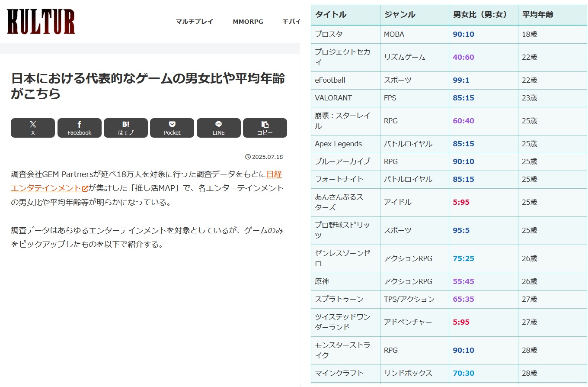Viewport: 588px width, 387px height.
Task: Click the KULTUR site logo
Action: [x=41, y=22]
